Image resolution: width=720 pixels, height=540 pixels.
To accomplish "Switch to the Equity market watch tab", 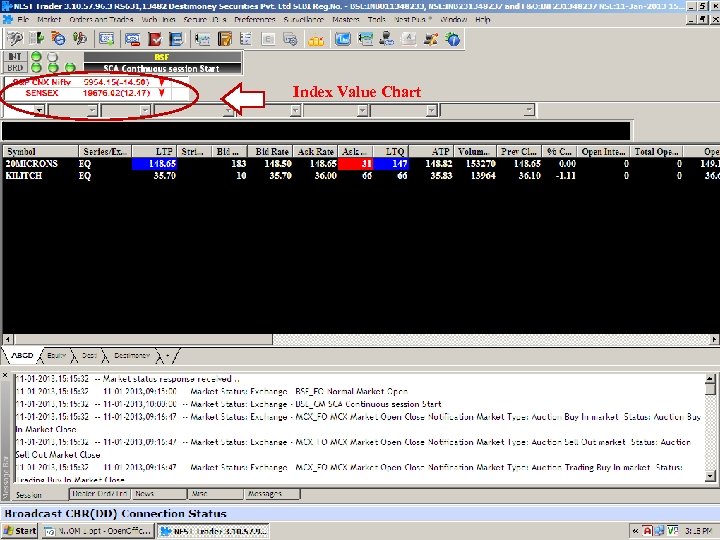I will (x=56, y=355).
